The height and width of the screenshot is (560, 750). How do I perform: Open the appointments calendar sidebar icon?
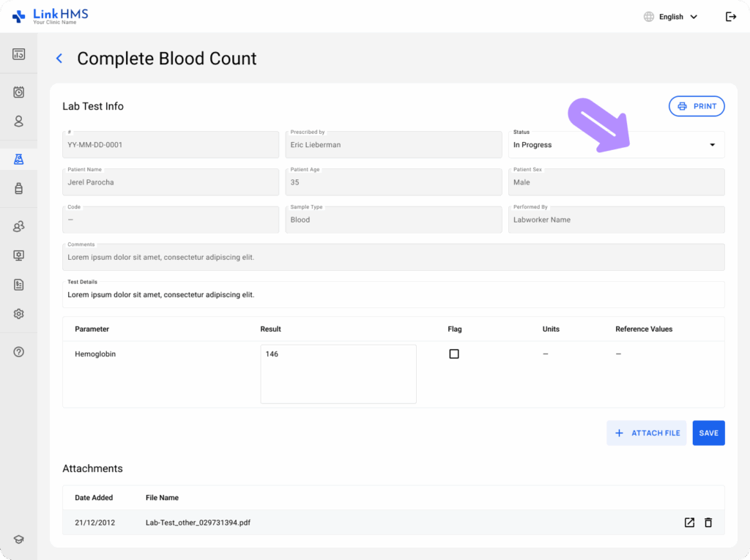[18, 92]
